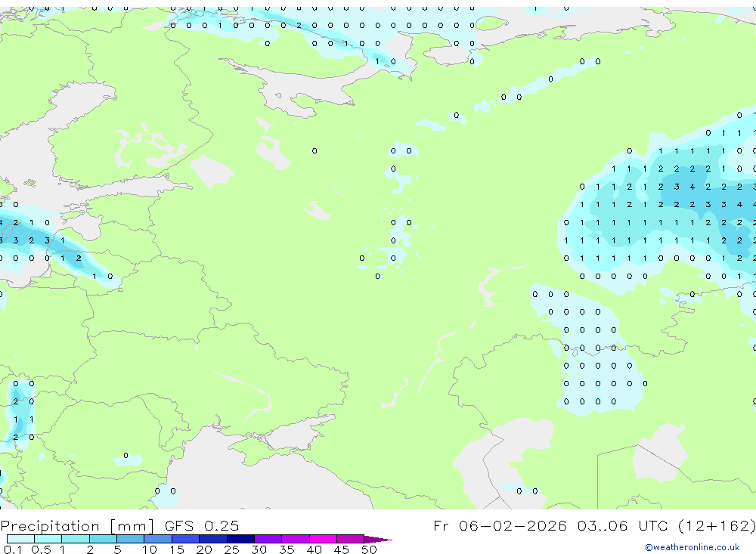Pick the 5–10 mm blue legend swatch
The image size is (756, 554).
131,539
